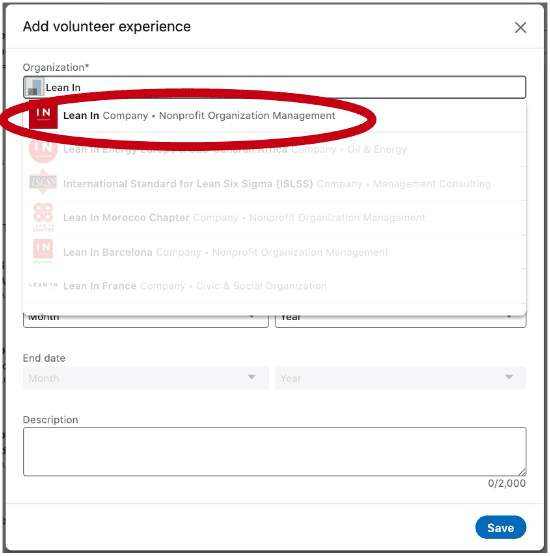Open the End date Year dropdown
This screenshot has width=550, height=556.
point(400,378)
